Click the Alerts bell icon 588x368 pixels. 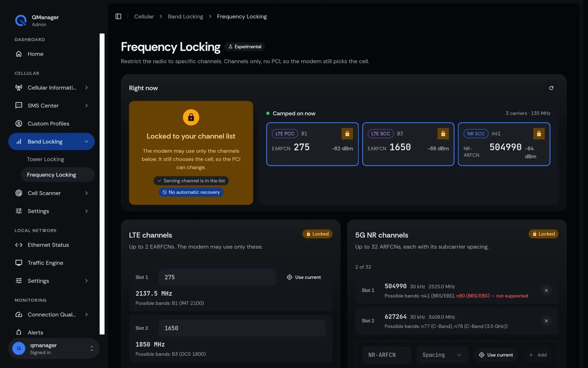(x=19, y=332)
